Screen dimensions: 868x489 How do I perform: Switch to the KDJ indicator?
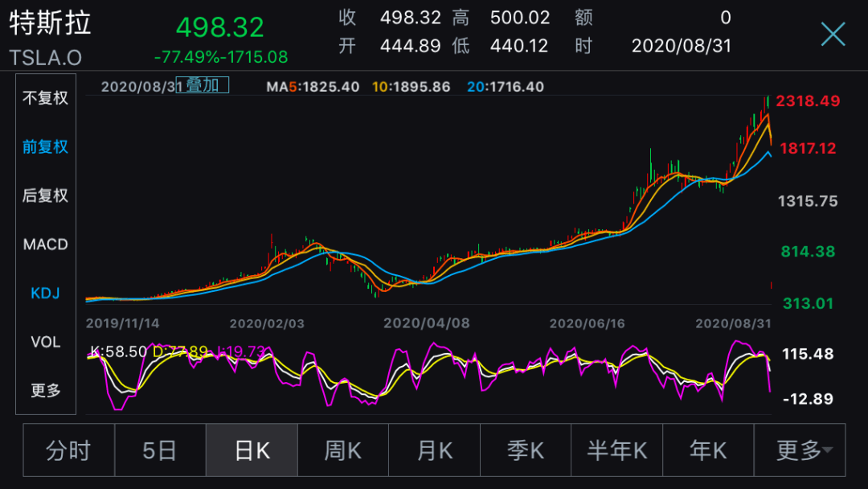(46, 294)
